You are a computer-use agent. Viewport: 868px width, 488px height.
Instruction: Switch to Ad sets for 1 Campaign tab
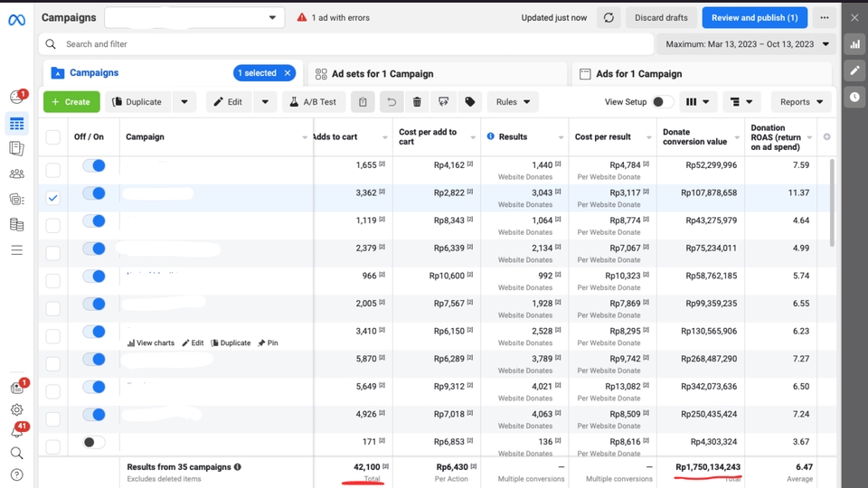(437, 73)
